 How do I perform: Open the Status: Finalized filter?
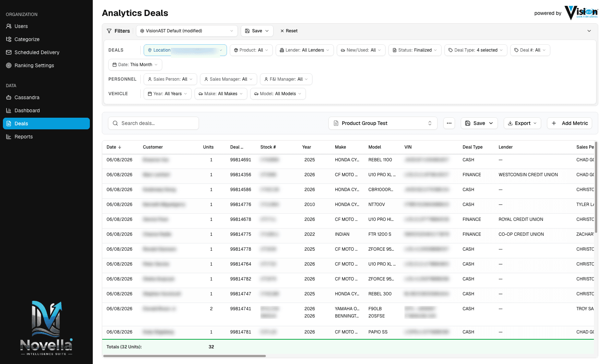coord(415,50)
